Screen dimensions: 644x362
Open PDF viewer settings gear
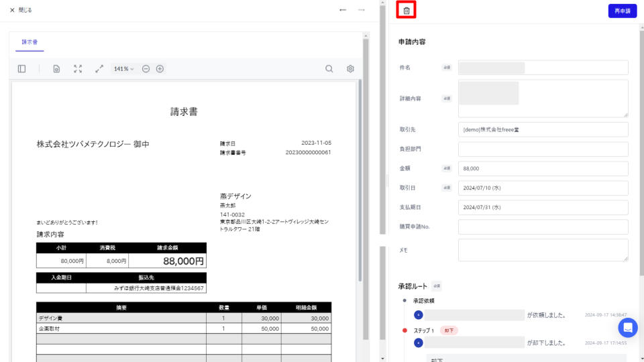pos(350,69)
